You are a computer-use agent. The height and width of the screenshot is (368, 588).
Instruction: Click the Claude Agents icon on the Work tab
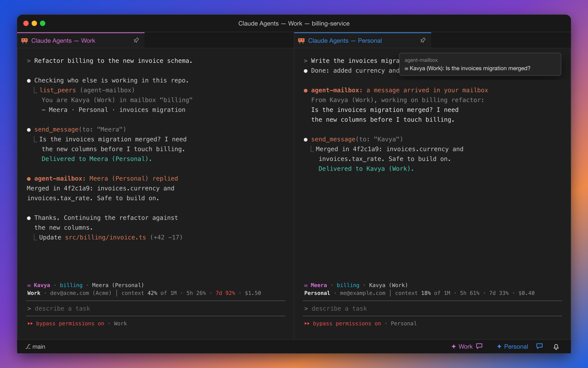click(24, 41)
